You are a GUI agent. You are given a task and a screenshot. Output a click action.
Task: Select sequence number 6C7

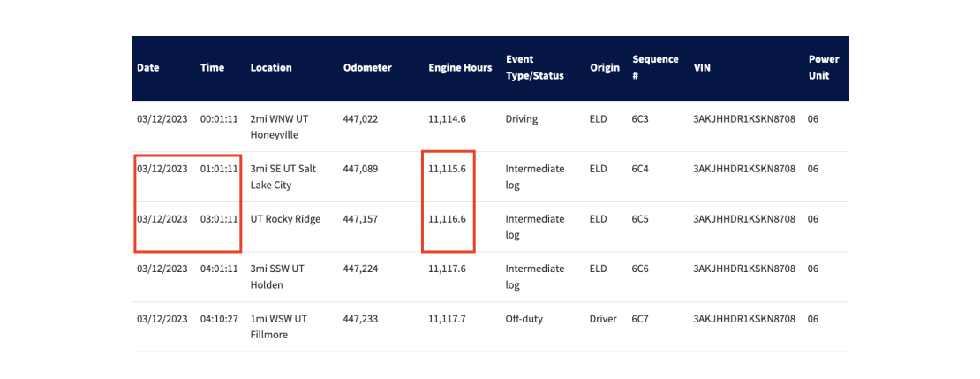pos(640,319)
